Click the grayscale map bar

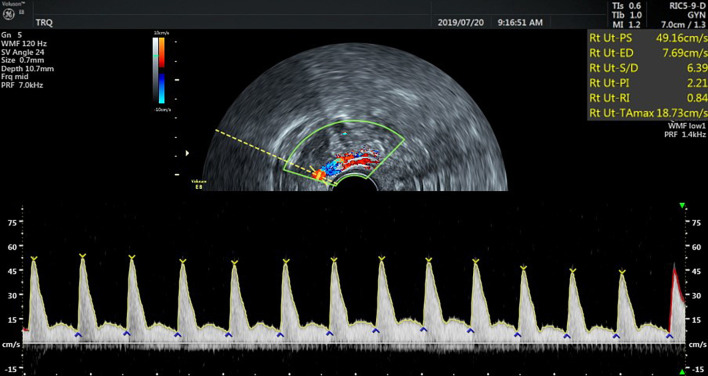[x=155, y=70]
